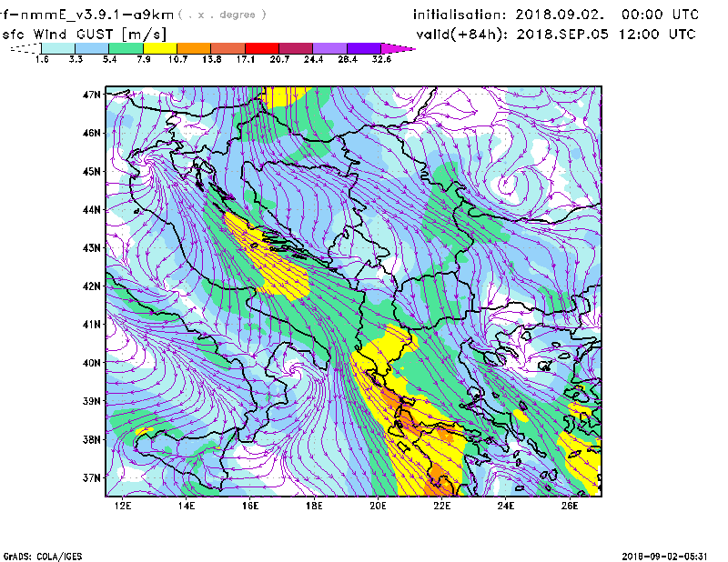Click the 18E longitude label

tap(314, 506)
